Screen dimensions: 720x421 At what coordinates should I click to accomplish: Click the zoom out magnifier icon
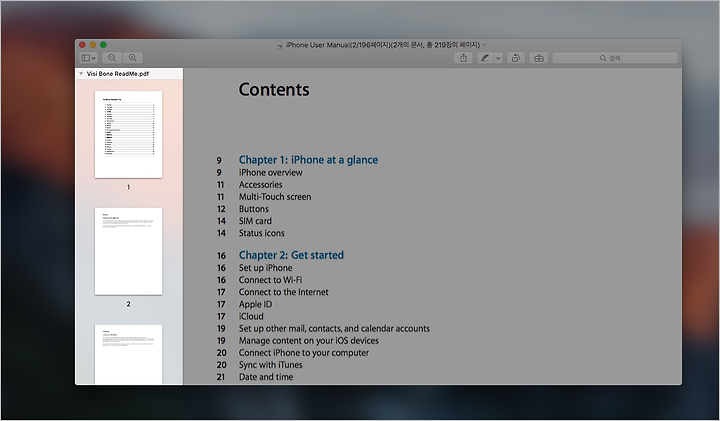pyautogui.click(x=112, y=58)
